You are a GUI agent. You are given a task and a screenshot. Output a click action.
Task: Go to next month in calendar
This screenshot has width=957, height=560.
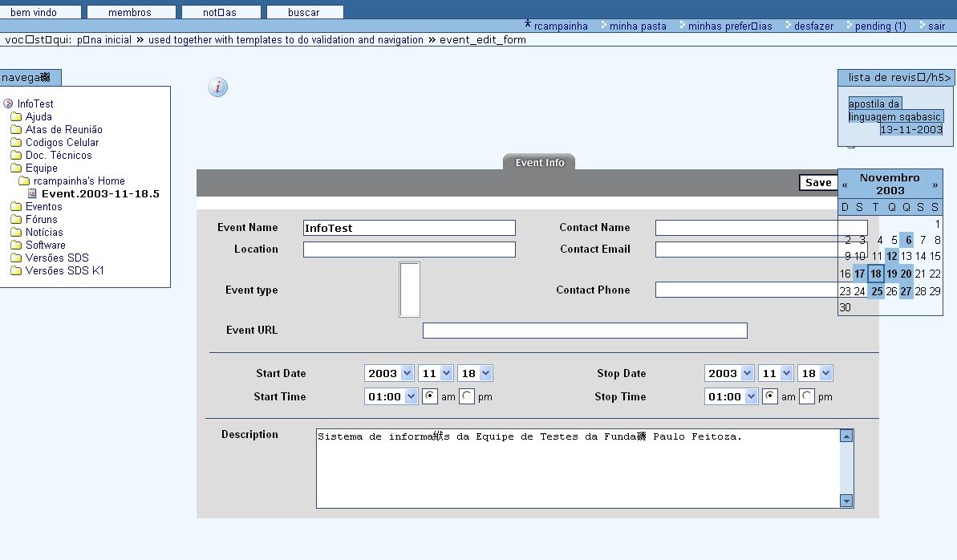click(x=935, y=185)
